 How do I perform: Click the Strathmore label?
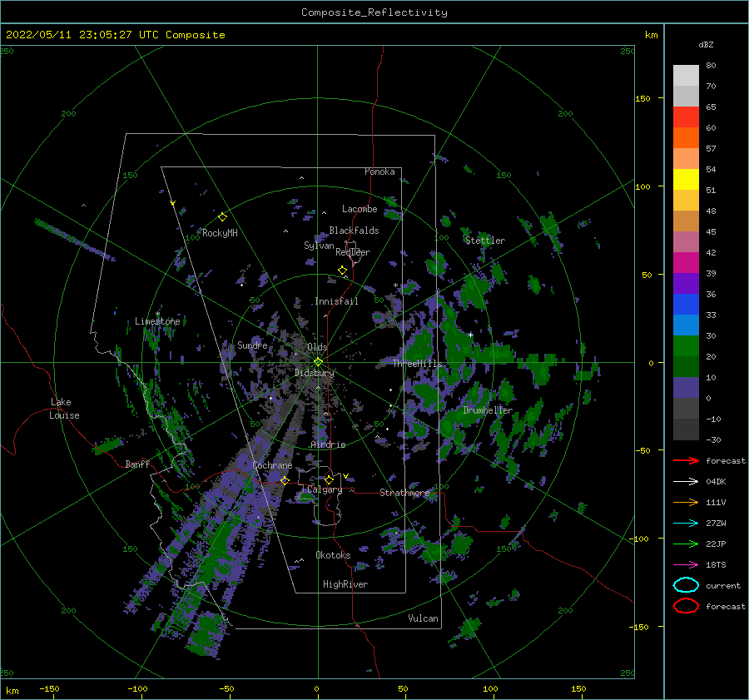(x=404, y=493)
